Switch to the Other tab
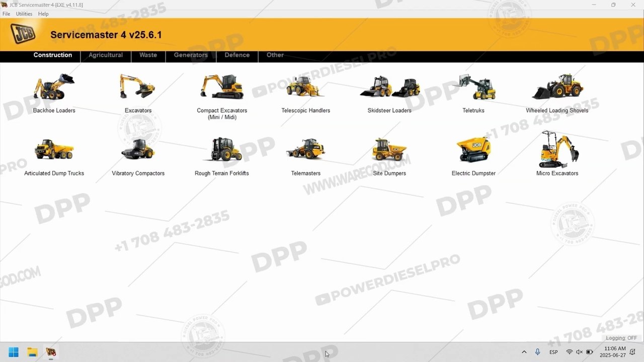 [x=275, y=55]
